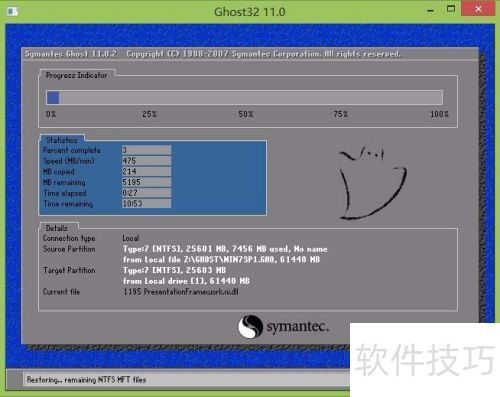Click the ghost mascot drawing
Image resolution: width=500 pixels, height=397 pixels.
pyautogui.click(x=373, y=182)
